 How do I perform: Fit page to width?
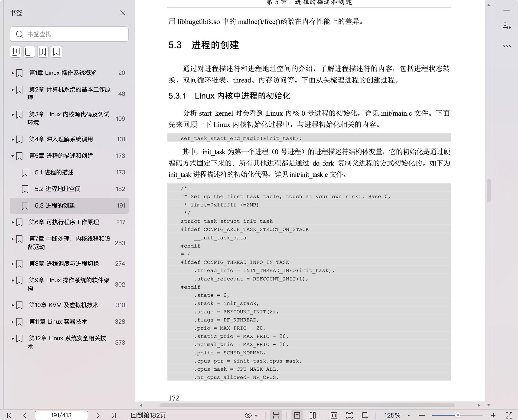point(365,415)
